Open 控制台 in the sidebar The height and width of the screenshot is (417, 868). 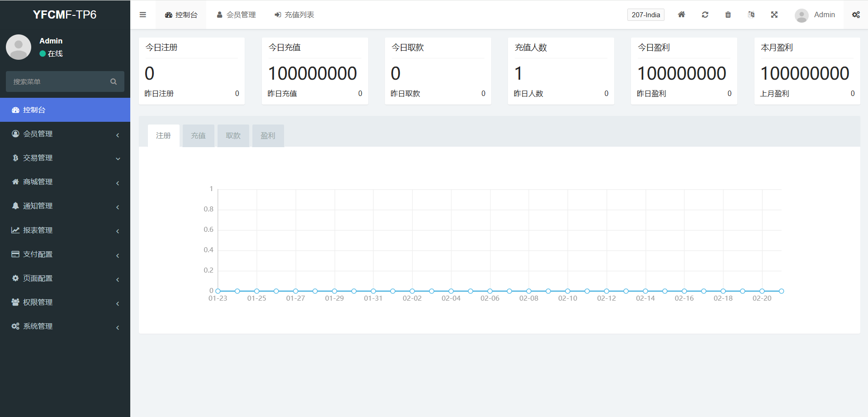[x=65, y=110]
